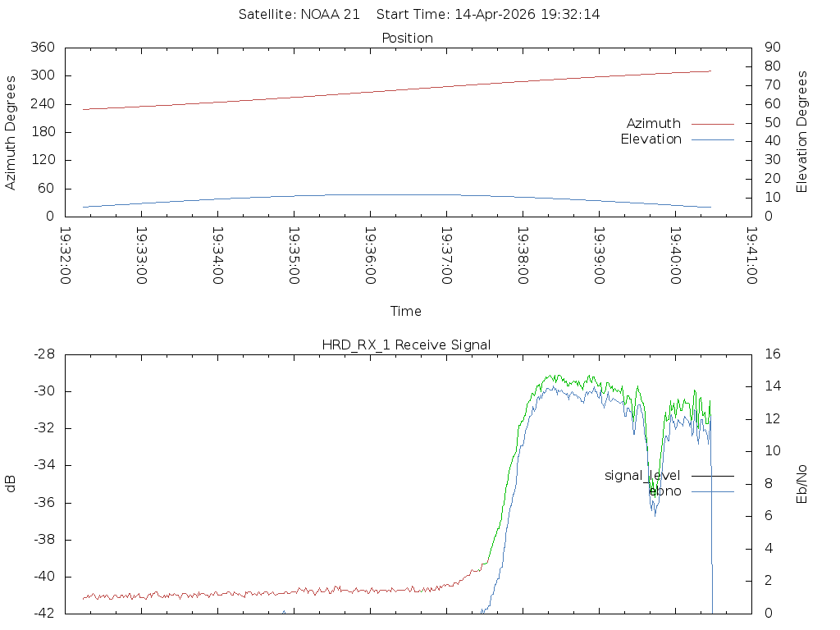This screenshot has height=630, width=840.
Task: Click the 19:36:00 time tick label
Action: tap(370, 256)
